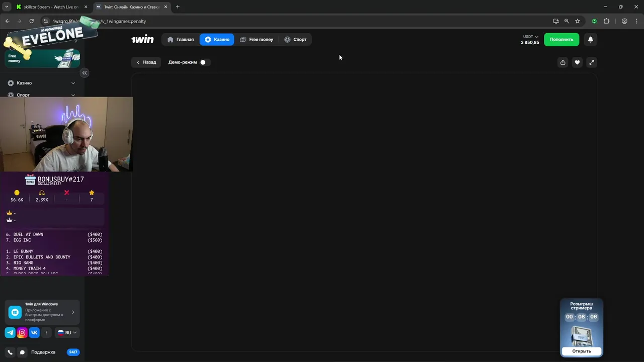Open the VK social link
Screen dimensions: 644x362
34,332
